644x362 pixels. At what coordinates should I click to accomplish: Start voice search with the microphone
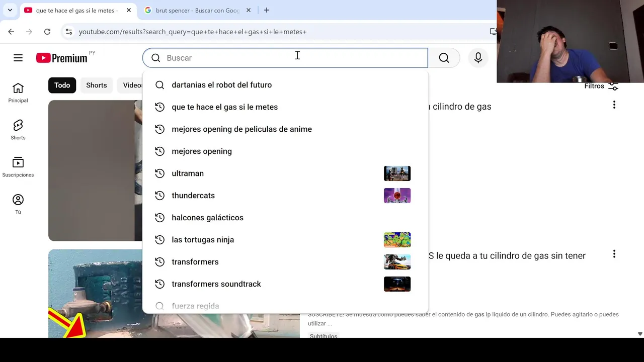point(478,58)
